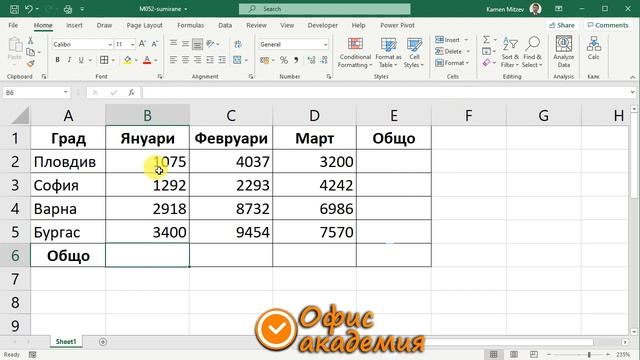Click the Calc button
Image resolution: width=640 pixels, height=360 pixels.
[593, 48]
